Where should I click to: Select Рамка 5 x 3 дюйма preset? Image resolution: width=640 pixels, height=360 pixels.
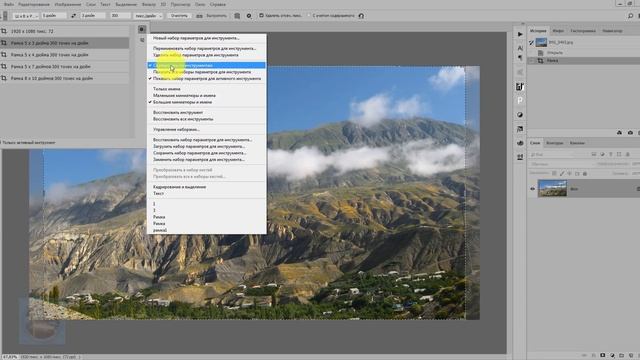pyautogui.click(x=64, y=43)
